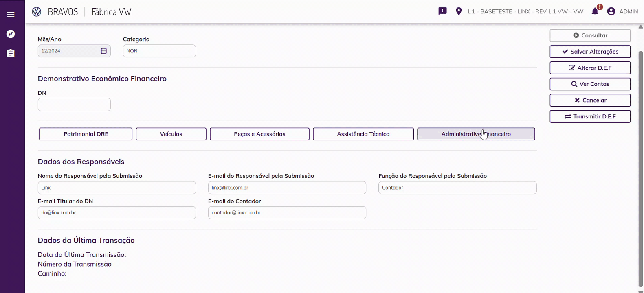This screenshot has height=293, width=644.
Task: Open the feedback message icon
Action: pos(442,11)
